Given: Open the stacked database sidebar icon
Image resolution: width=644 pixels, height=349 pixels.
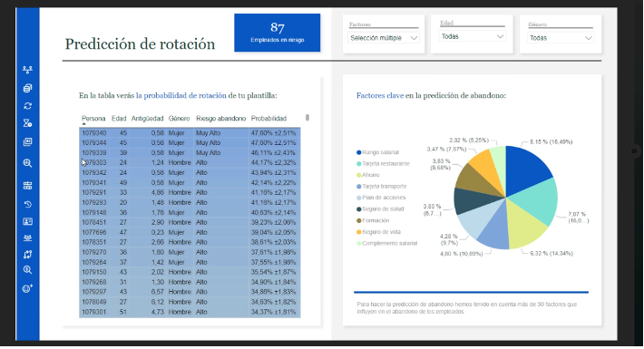Looking at the screenshot, I should coord(27,88).
